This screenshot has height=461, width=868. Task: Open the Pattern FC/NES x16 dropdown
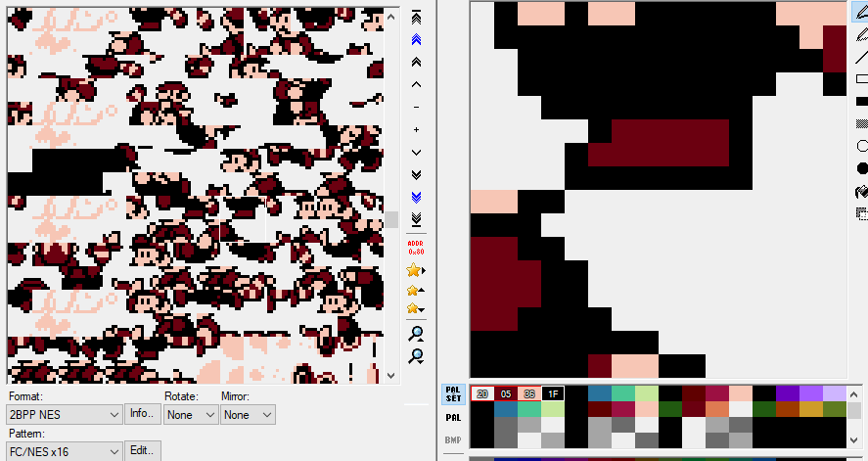tap(65, 451)
